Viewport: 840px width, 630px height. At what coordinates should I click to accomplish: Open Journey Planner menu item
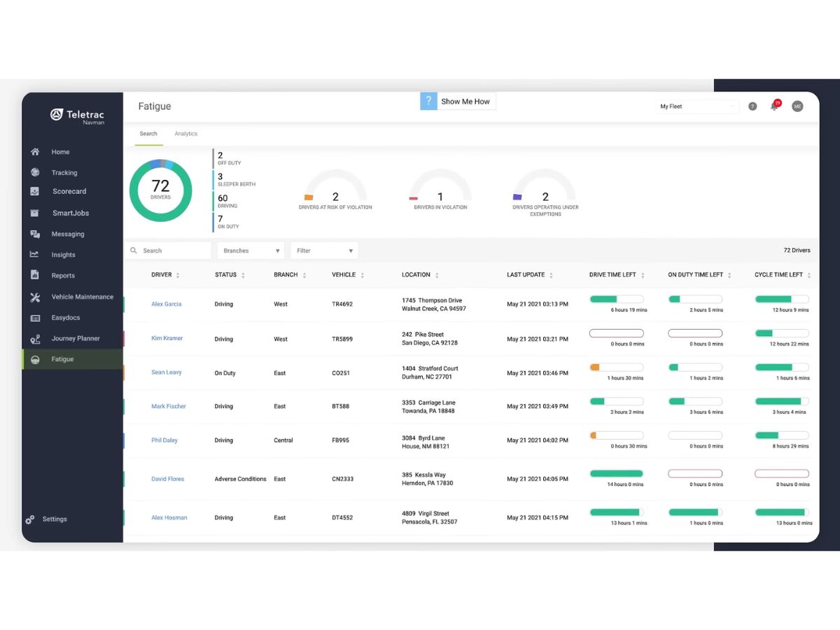pyautogui.click(x=76, y=339)
